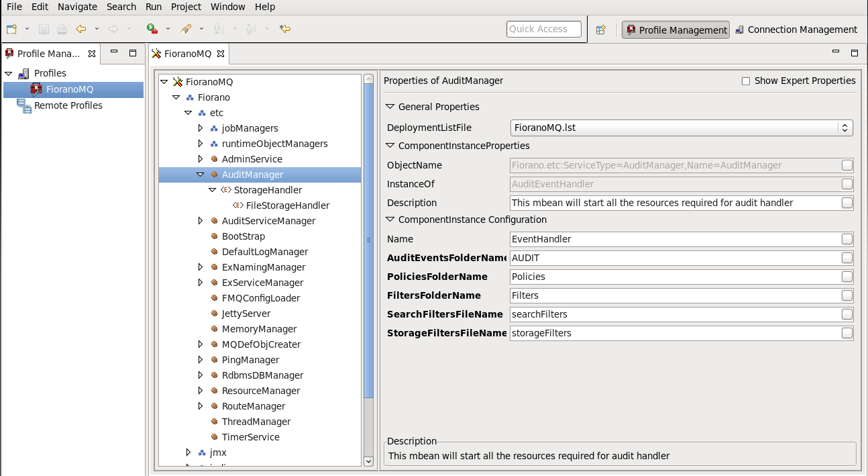Viewport: 868px width, 476px height.
Task: Click the Open Perspective icon
Action: coord(601,30)
